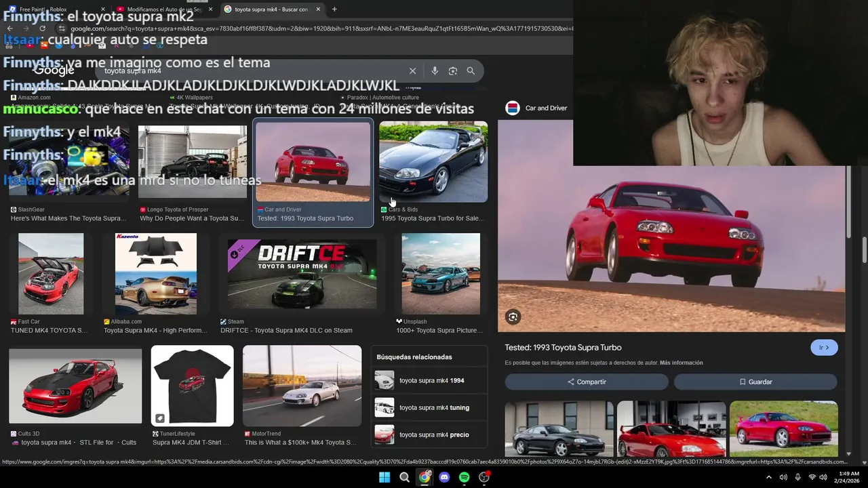Screen dimensions: 868x488
Task: Open TunerLifestyle T-Shirt thumbnail
Action: 192,386
